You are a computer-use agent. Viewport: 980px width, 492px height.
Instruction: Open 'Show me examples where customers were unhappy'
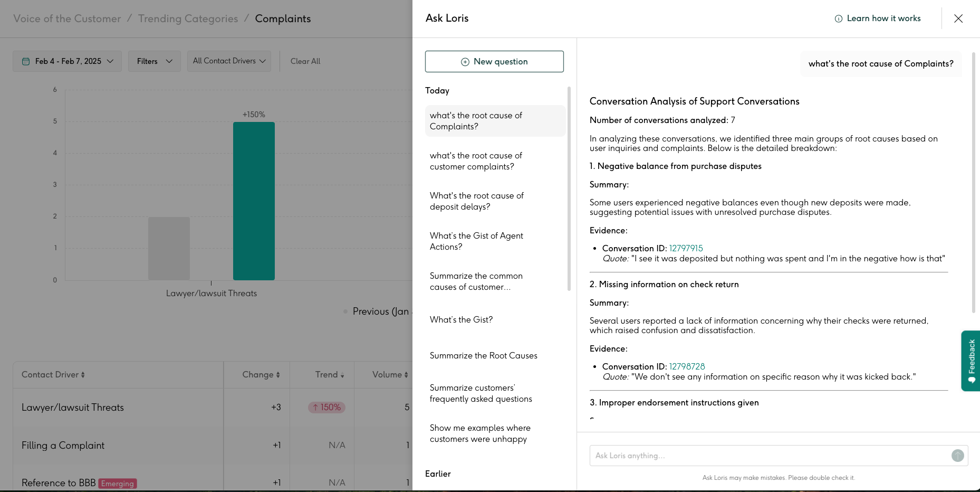click(495, 433)
